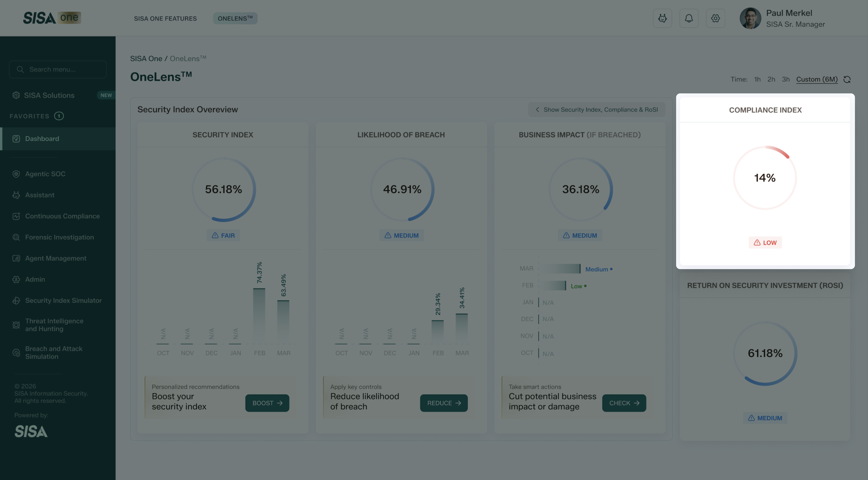Select the 3h time range

[785, 80]
